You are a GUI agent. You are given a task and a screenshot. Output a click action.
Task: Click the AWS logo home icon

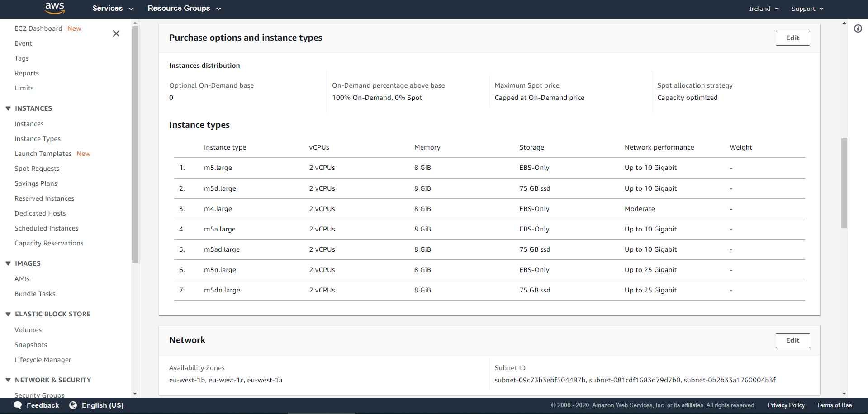coord(55,8)
